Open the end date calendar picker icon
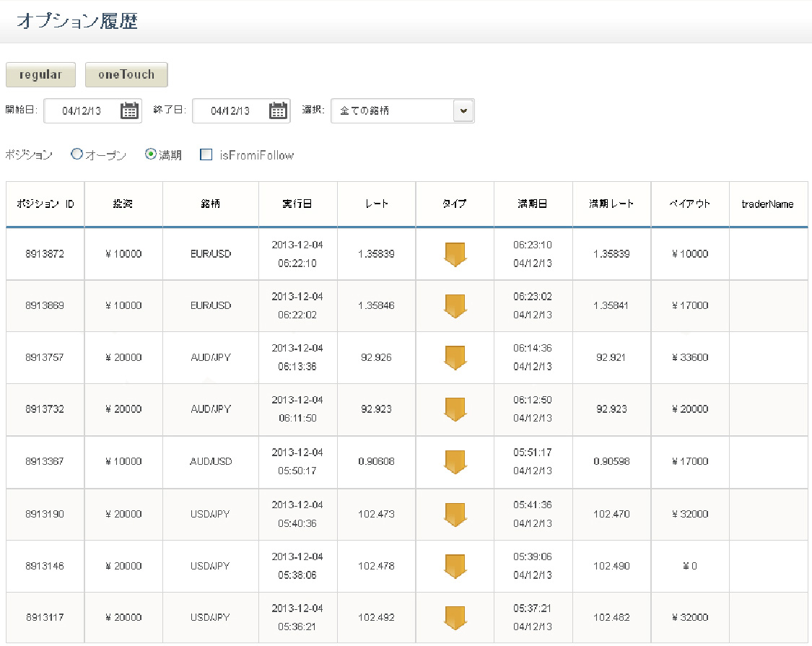This screenshot has width=812, height=646. pos(278,111)
